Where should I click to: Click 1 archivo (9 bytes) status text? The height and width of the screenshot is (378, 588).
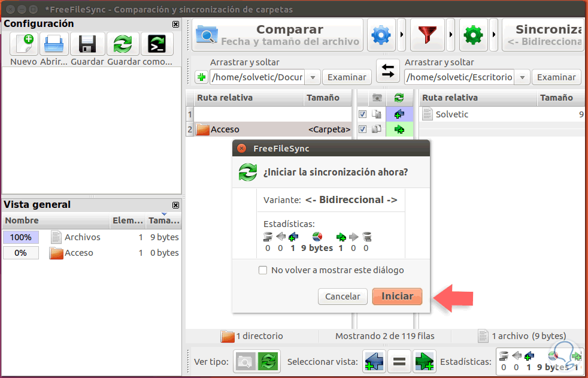[529, 336]
